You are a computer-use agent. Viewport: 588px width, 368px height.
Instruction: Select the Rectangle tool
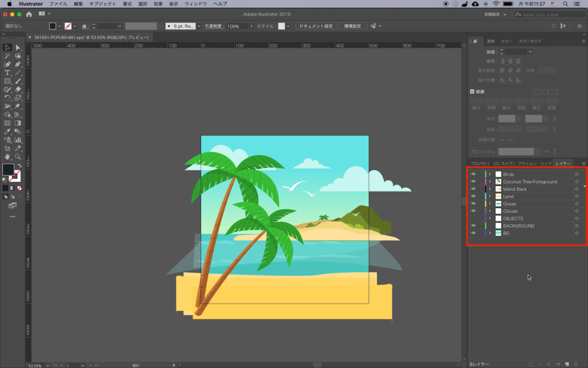(7, 81)
